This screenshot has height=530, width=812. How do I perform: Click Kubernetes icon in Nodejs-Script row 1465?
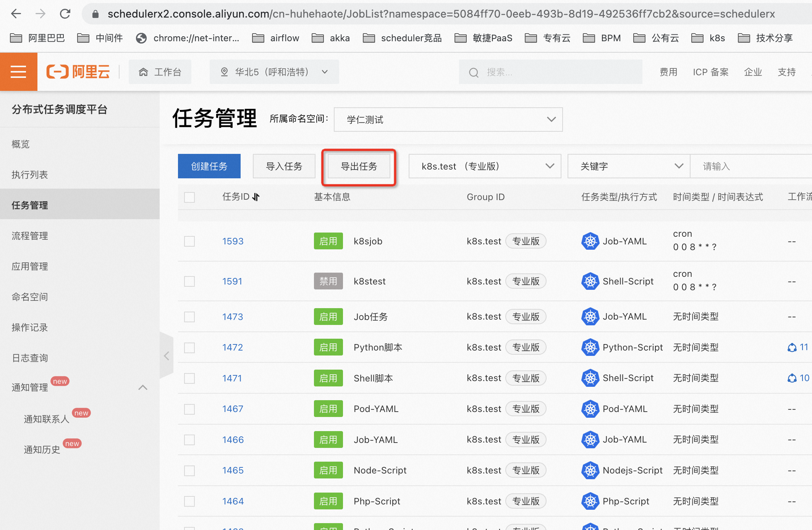click(590, 470)
